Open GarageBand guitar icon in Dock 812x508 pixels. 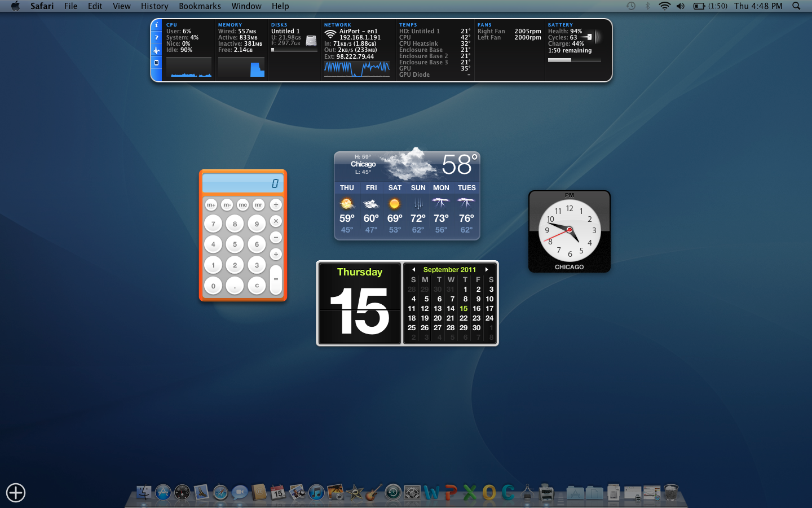click(x=374, y=493)
